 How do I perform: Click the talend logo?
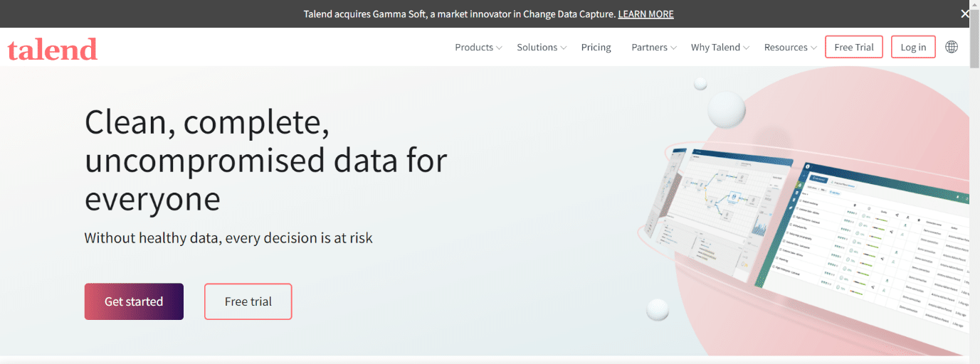point(52,48)
